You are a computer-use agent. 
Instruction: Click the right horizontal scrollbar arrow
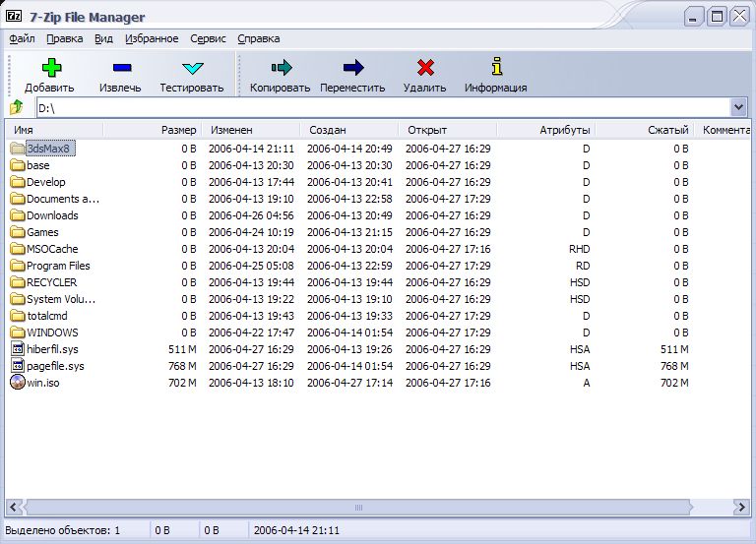click(741, 507)
